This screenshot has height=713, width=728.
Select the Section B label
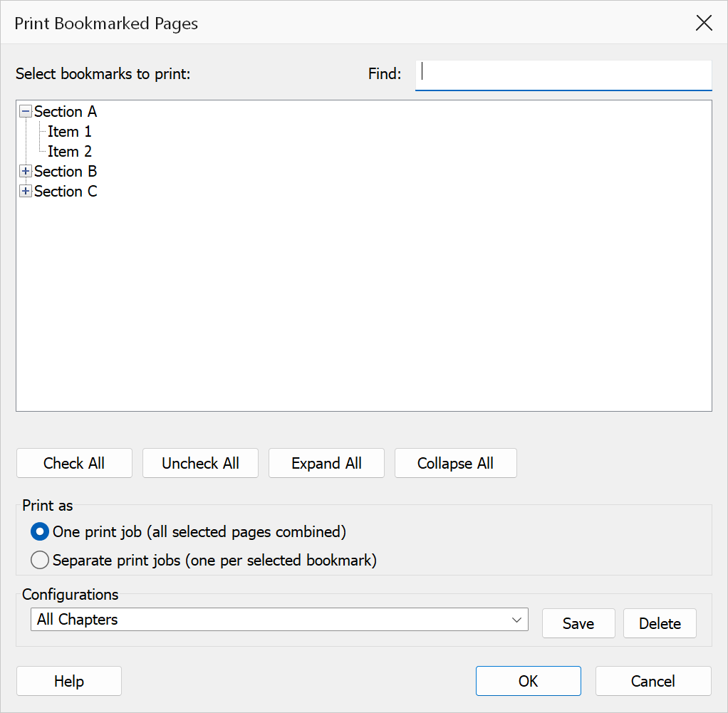(66, 171)
